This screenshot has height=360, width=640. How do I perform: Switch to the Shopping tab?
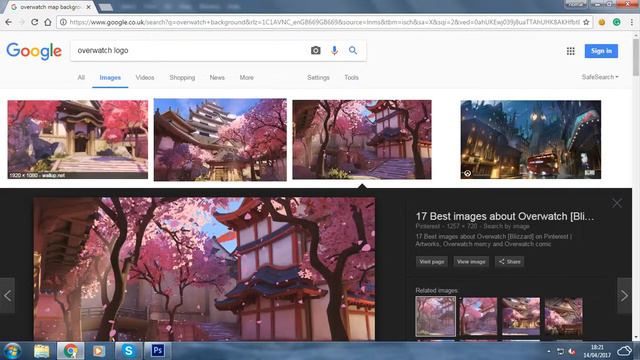182,77
